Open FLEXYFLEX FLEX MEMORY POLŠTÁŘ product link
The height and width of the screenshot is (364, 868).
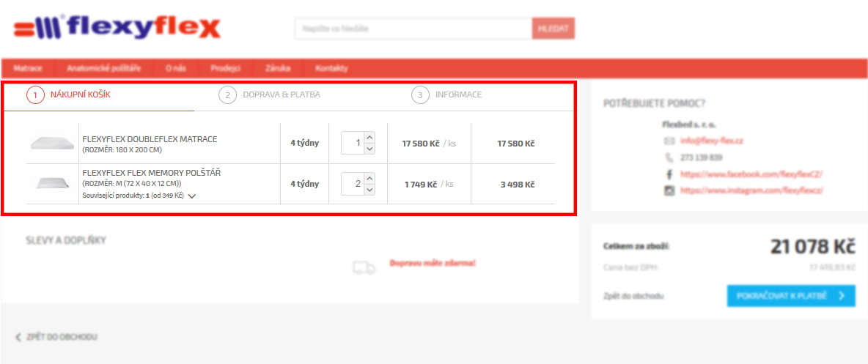[152, 173]
